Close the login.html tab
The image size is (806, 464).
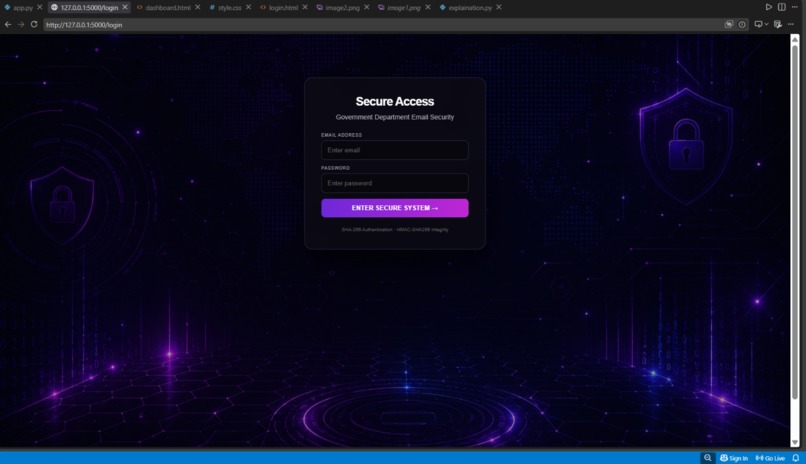pyautogui.click(x=305, y=7)
